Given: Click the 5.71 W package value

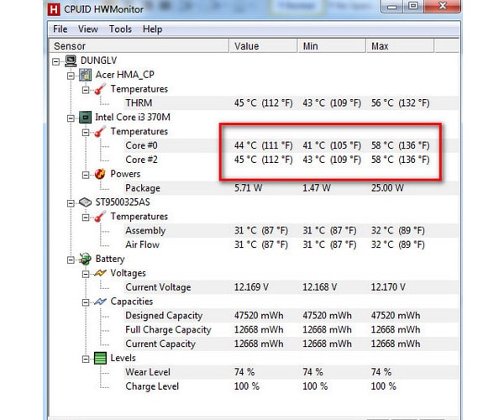Looking at the screenshot, I should 248,188.
